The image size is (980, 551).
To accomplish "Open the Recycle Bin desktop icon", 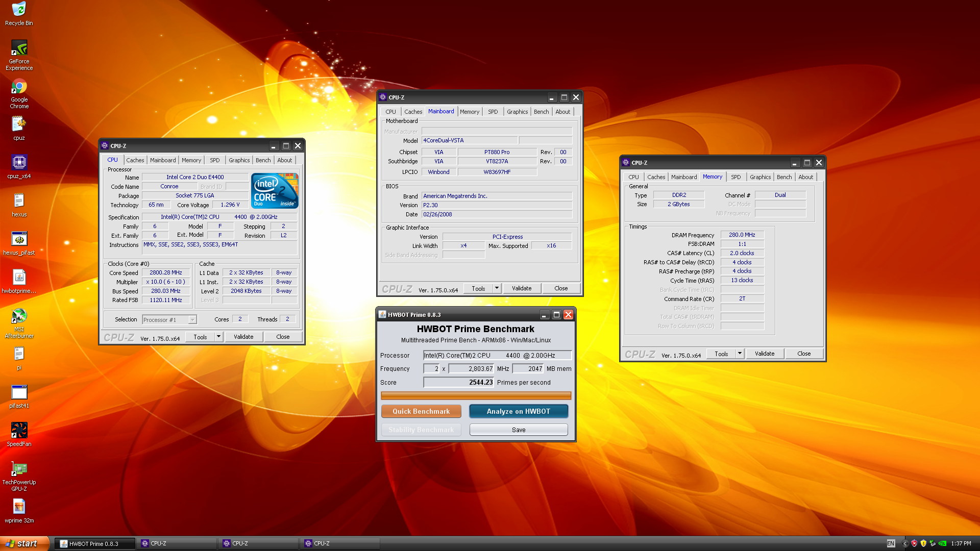I will point(19,14).
